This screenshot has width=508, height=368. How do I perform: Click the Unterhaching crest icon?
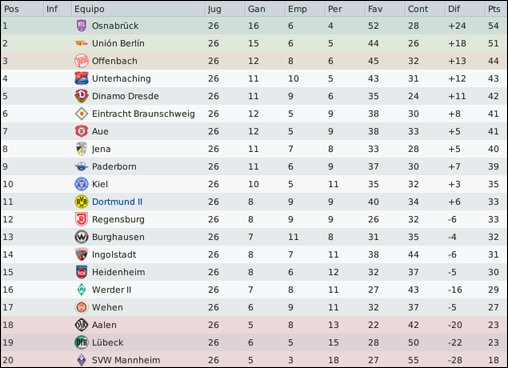point(81,78)
